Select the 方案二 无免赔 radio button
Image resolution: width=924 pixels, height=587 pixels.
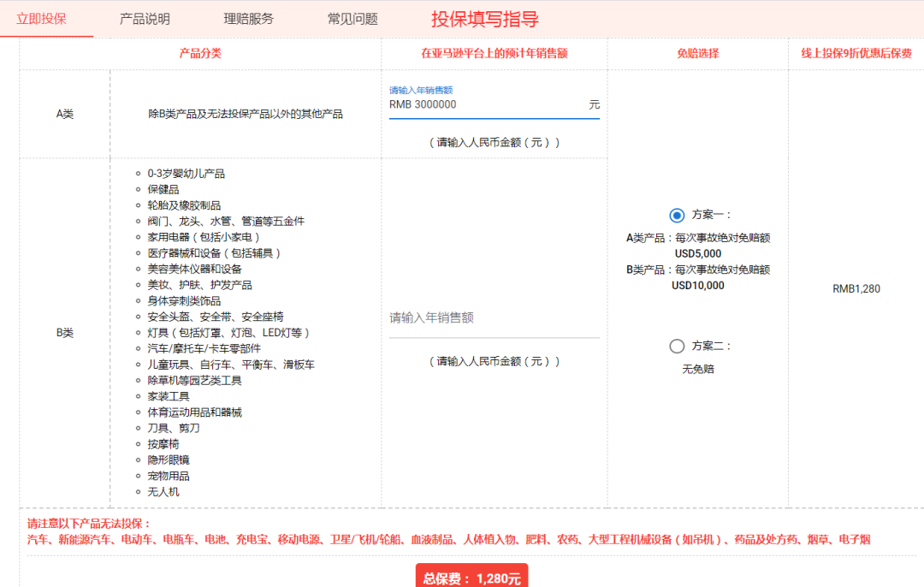(677, 346)
